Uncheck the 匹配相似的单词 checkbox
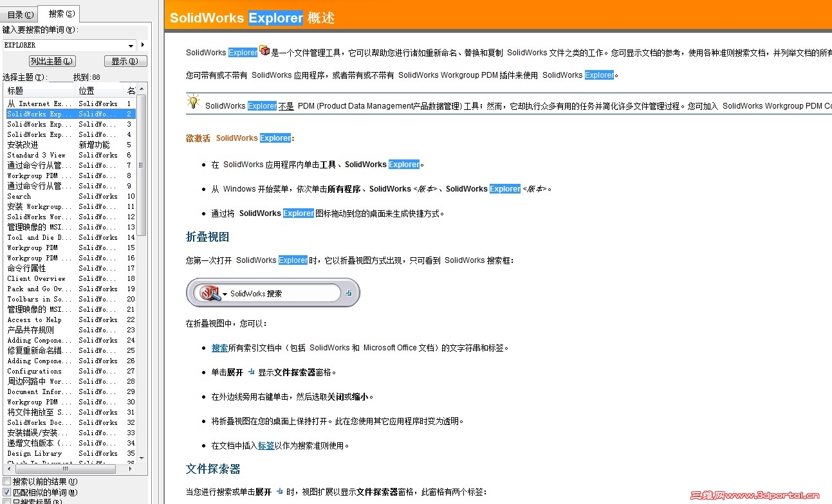Image resolution: width=832 pixels, height=504 pixels. coord(7,492)
